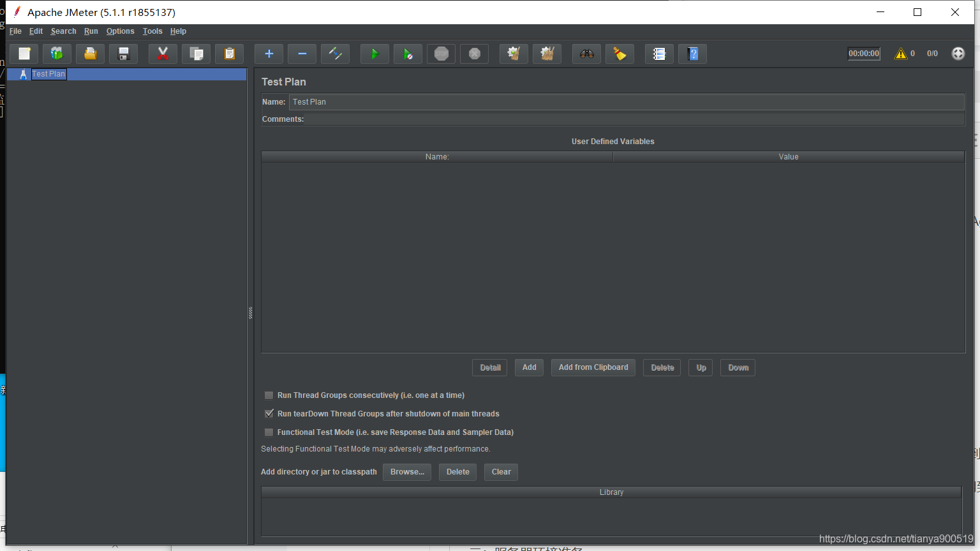
Task: Click the remote engines globe icon
Action: (x=958, y=54)
